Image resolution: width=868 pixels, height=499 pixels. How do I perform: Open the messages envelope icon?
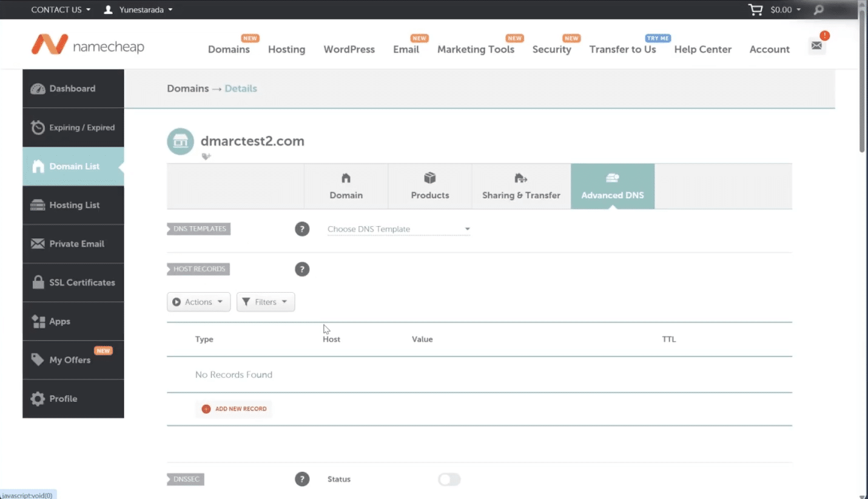tap(816, 45)
